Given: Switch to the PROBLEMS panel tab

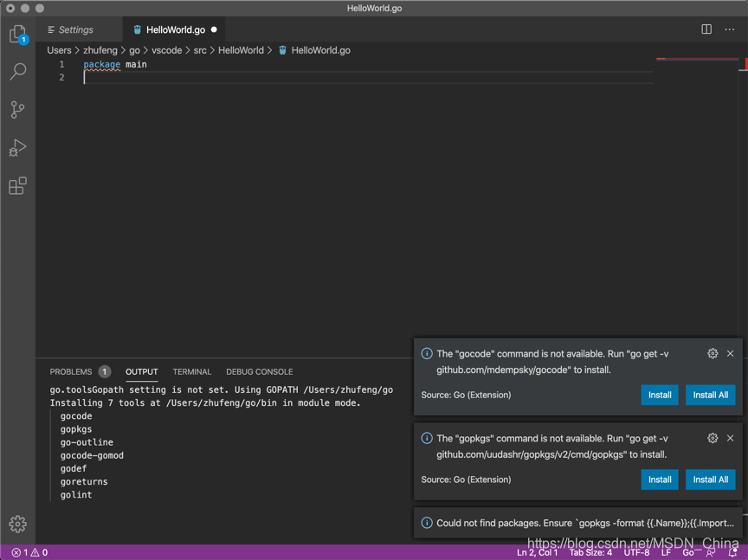Looking at the screenshot, I should pyautogui.click(x=71, y=371).
